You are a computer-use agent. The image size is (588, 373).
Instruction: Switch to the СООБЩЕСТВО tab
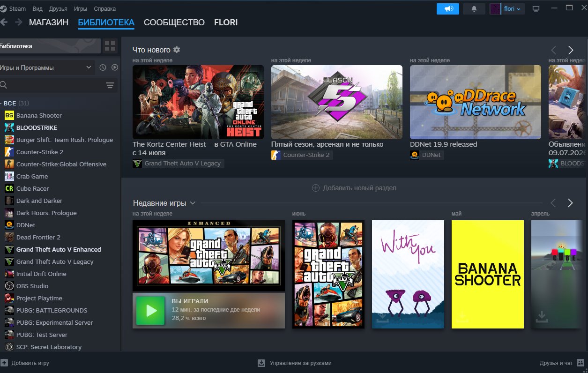[174, 22]
